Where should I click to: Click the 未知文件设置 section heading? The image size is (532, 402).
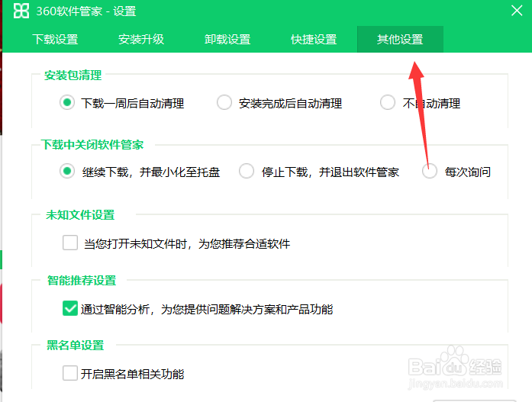tap(80, 215)
